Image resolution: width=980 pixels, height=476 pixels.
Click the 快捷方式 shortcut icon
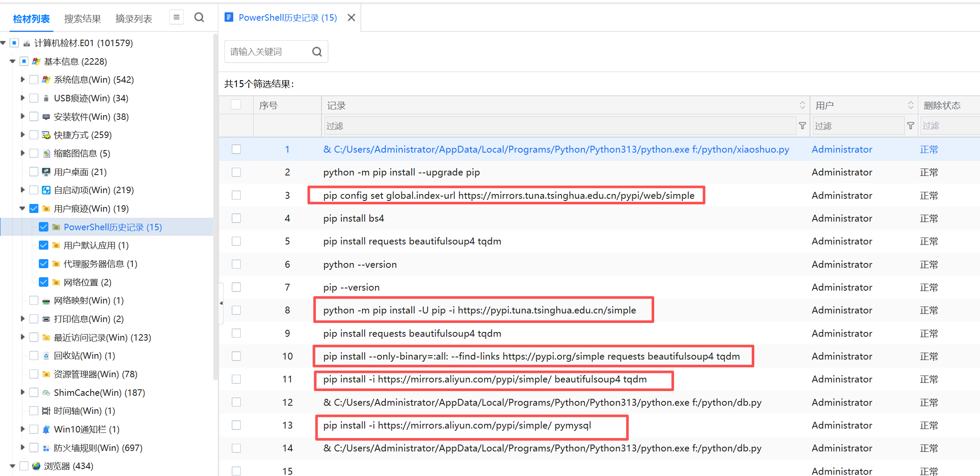pyautogui.click(x=46, y=135)
